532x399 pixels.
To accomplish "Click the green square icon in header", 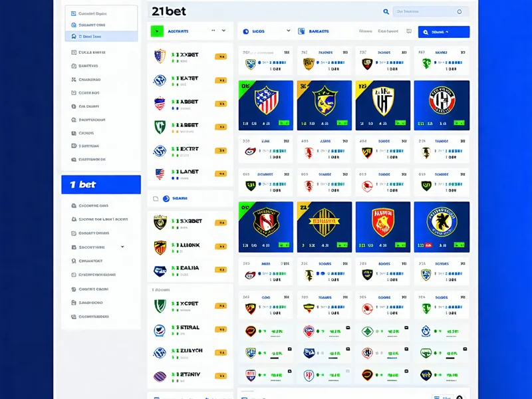I will tap(157, 31).
